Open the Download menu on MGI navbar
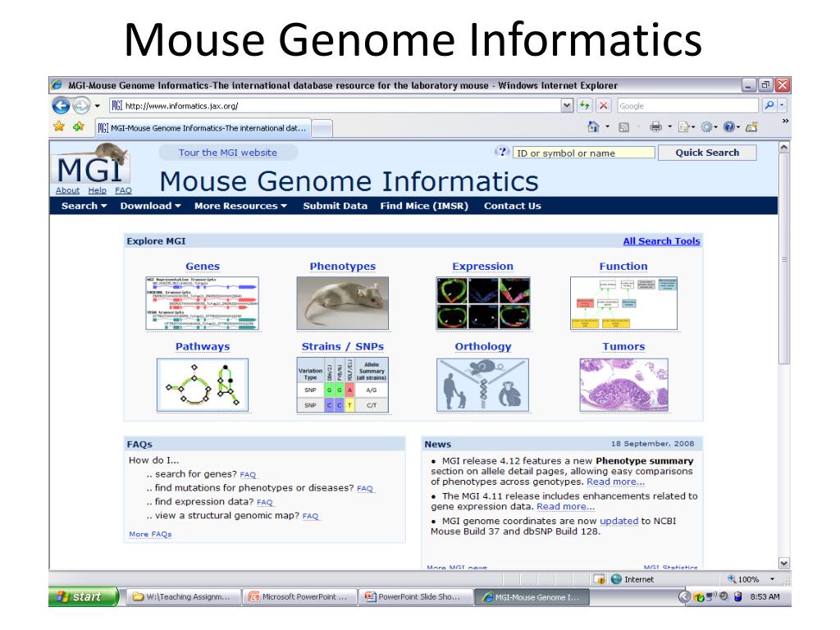The width and height of the screenshot is (840, 630). (x=151, y=206)
